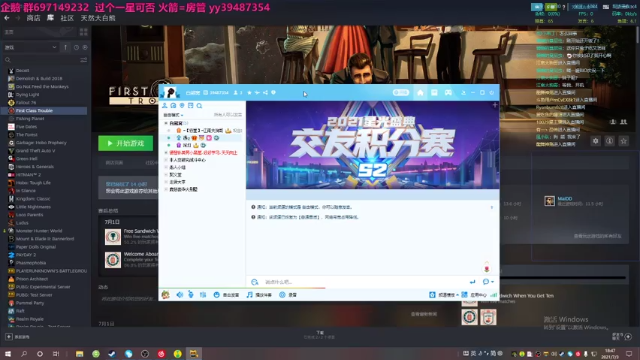Image resolution: width=640 pixels, height=360 pixels.
Task: Click the search magnifier above YY channel list
Action: [200, 106]
